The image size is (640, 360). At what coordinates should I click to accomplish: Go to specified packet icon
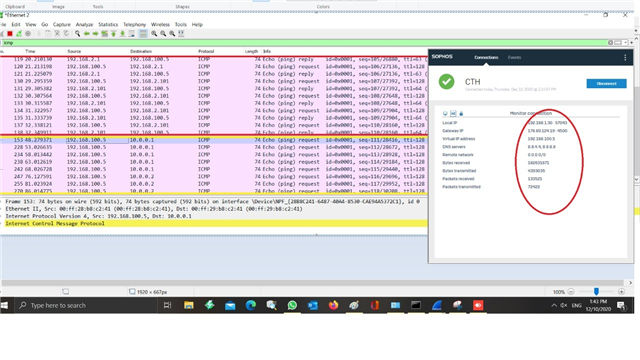point(104,34)
